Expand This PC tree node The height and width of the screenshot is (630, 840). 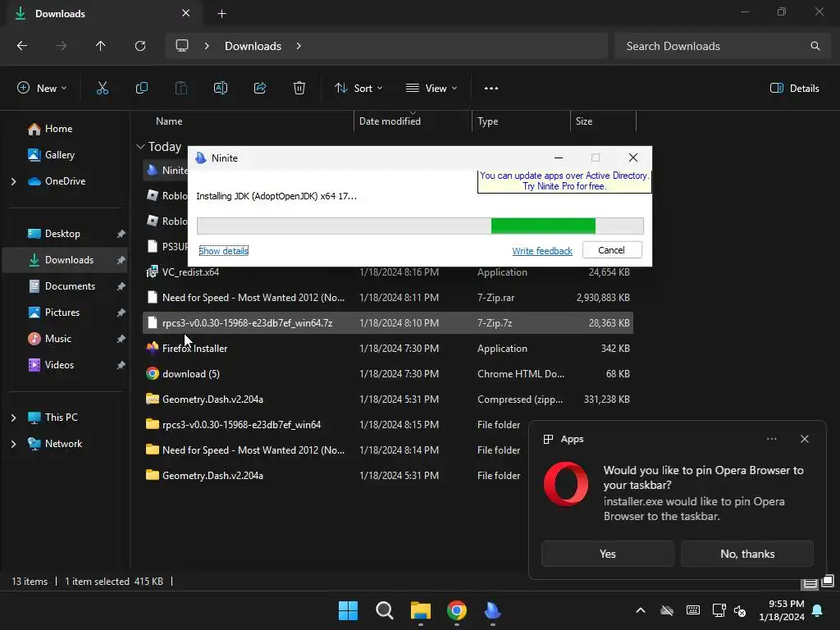coord(13,418)
